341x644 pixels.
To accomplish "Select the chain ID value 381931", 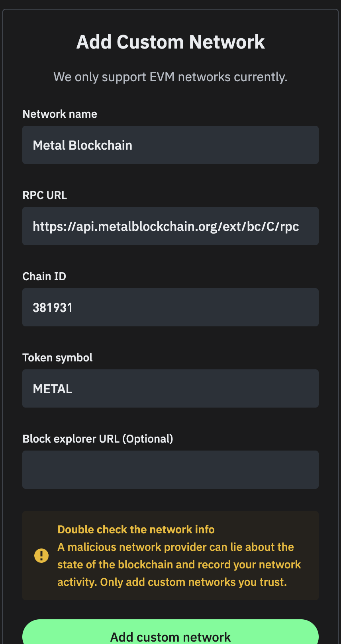I will pyautogui.click(x=53, y=307).
